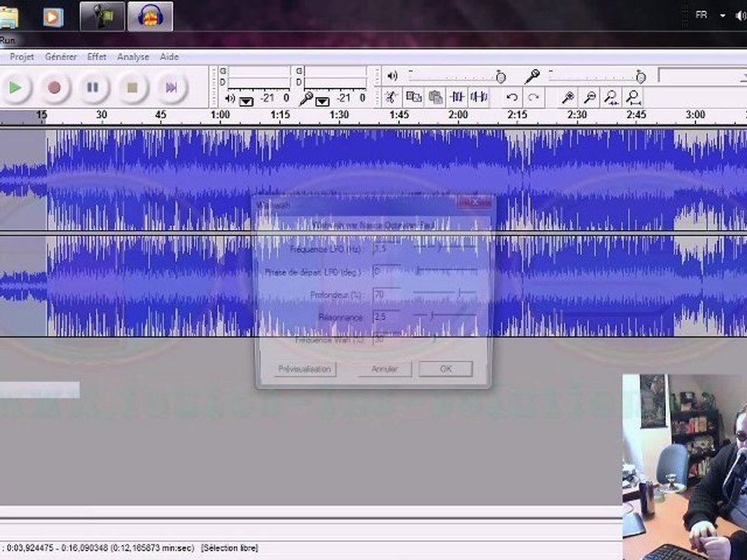Click the input level microphone icon

click(x=532, y=76)
